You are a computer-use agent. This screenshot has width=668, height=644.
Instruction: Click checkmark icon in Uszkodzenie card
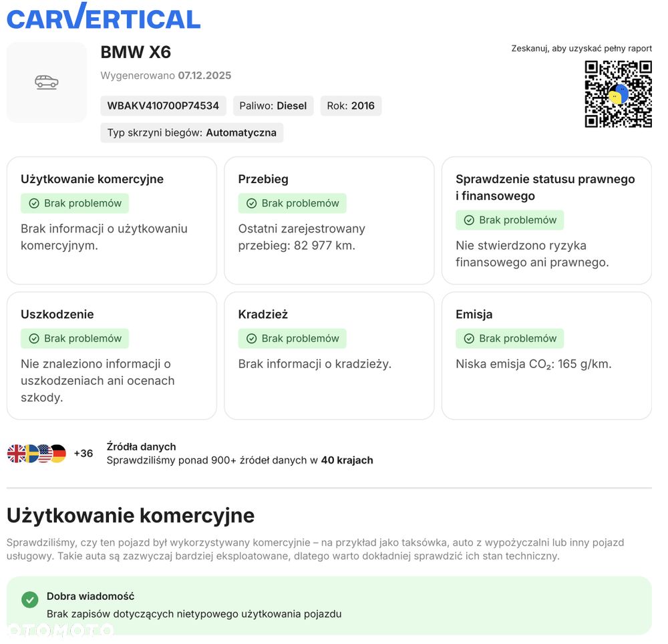point(34,339)
